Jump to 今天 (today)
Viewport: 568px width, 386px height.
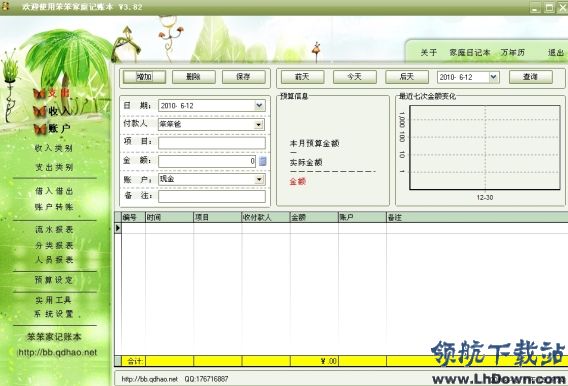click(x=355, y=77)
